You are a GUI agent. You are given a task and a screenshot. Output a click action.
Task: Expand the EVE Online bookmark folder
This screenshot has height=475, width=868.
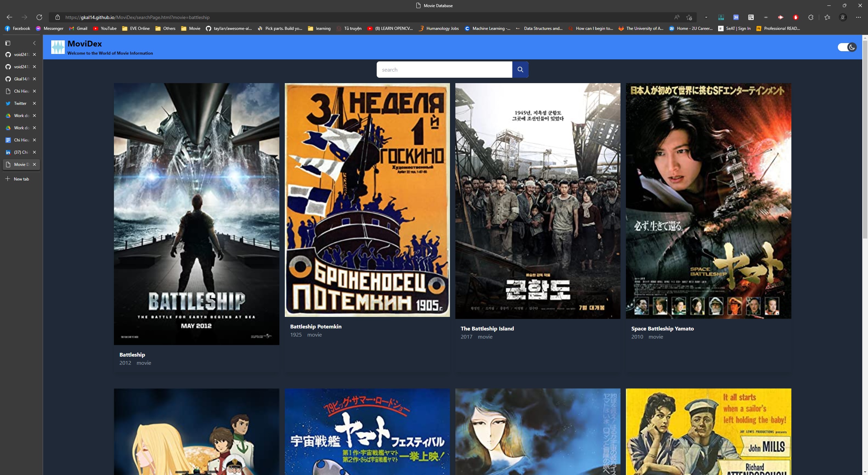(x=136, y=28)
